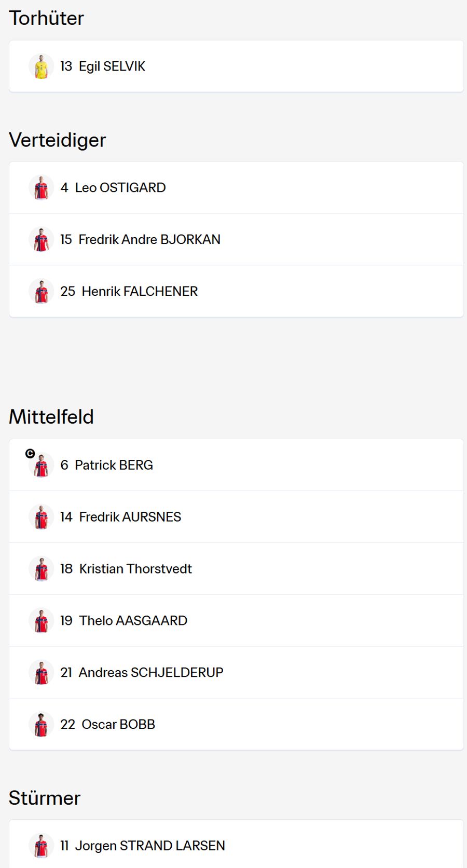Open the 21 Andreas SCHJELDERUP link

click(142, 672)
